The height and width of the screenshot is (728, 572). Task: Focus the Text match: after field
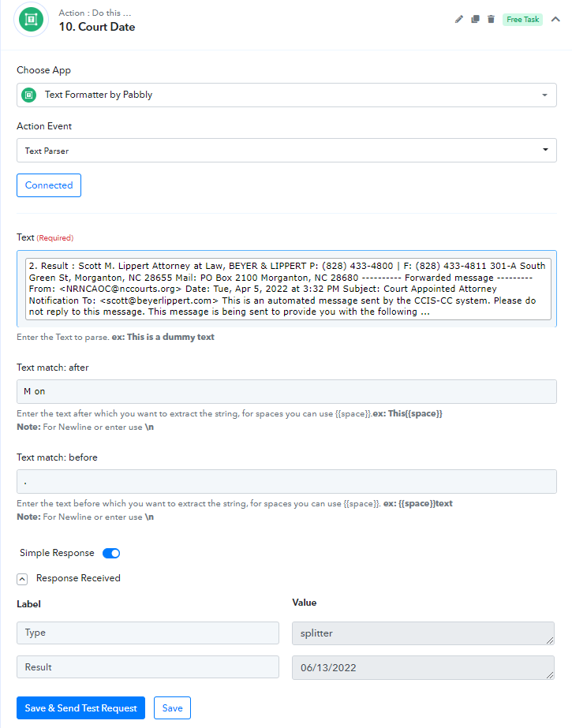286,391
